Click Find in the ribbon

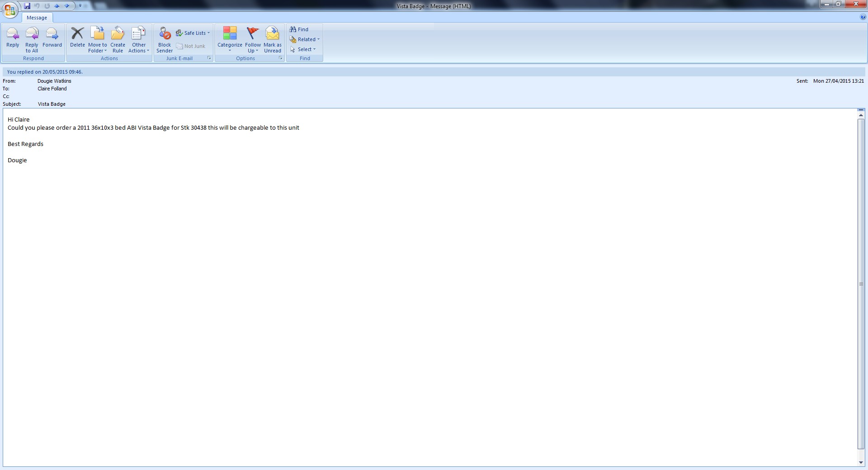[299, 29]
